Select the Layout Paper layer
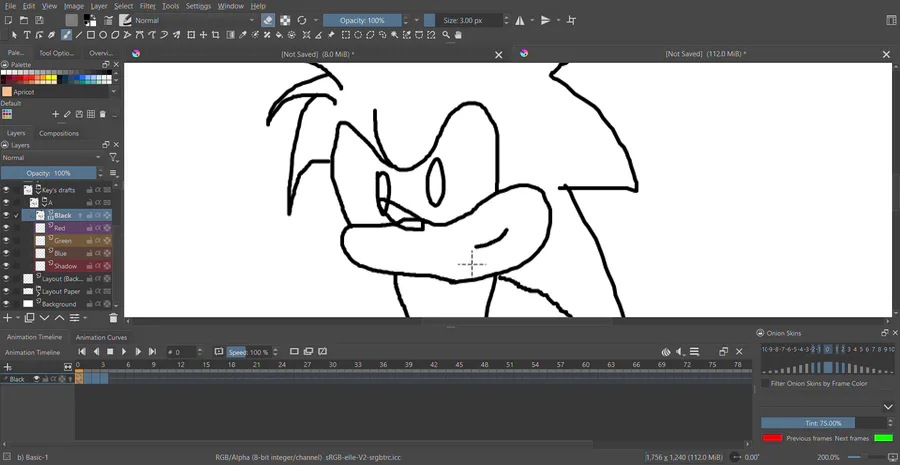The width and height of the screenshot is (900, 465). tap(61, 291)
